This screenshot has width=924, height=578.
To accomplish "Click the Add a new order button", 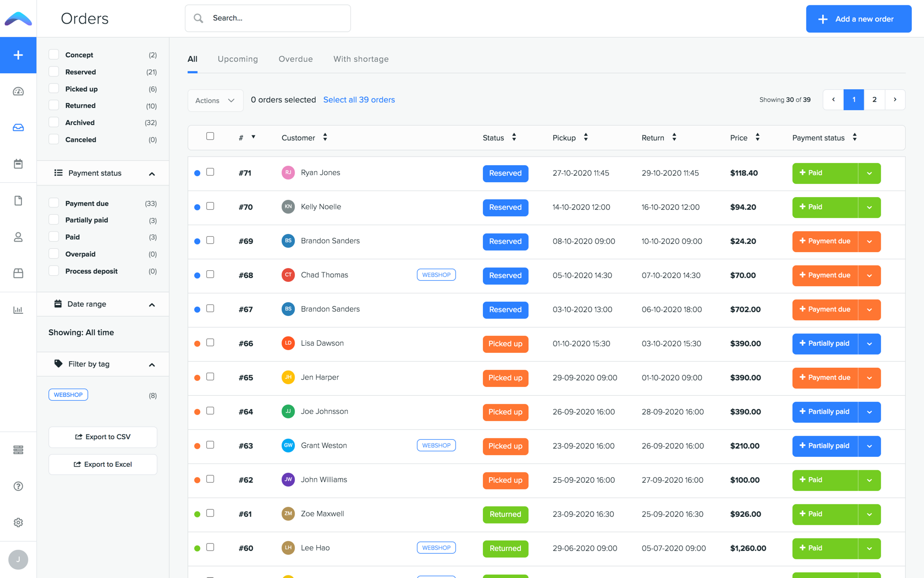I will [x=858, y=18].
